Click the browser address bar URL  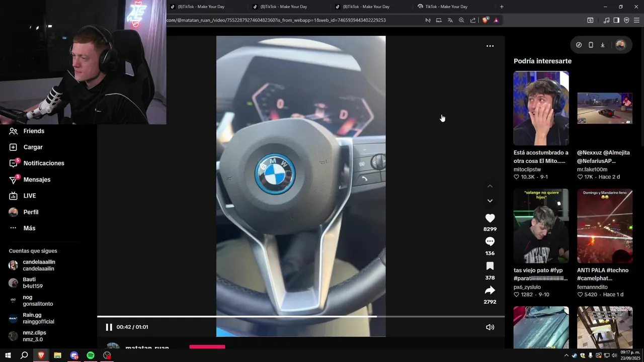click(276, 20)
